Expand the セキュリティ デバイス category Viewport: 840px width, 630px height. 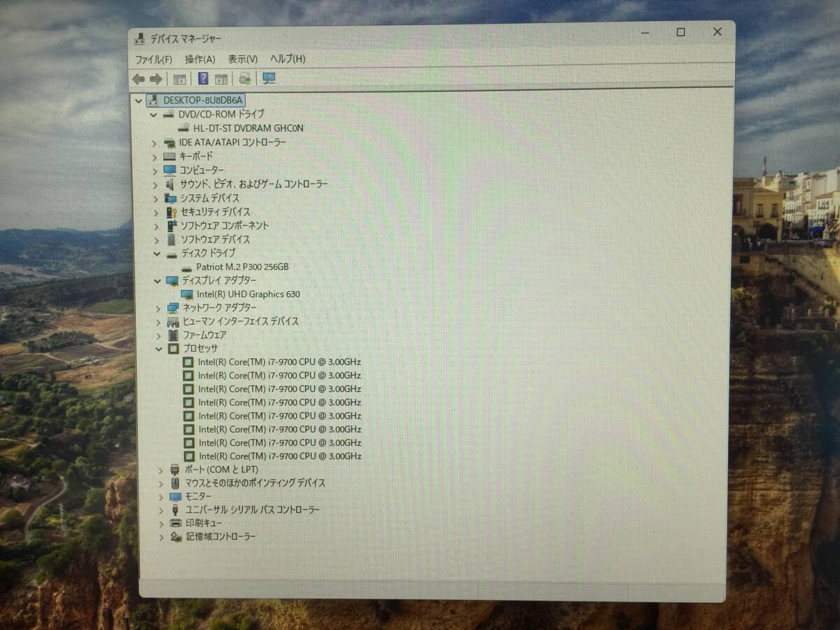(155, 212)
